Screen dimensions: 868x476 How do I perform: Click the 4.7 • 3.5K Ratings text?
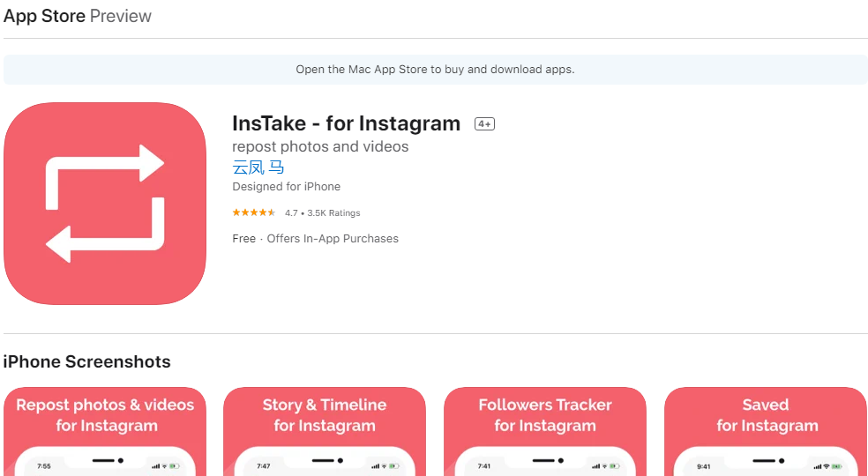click(322, 213)
